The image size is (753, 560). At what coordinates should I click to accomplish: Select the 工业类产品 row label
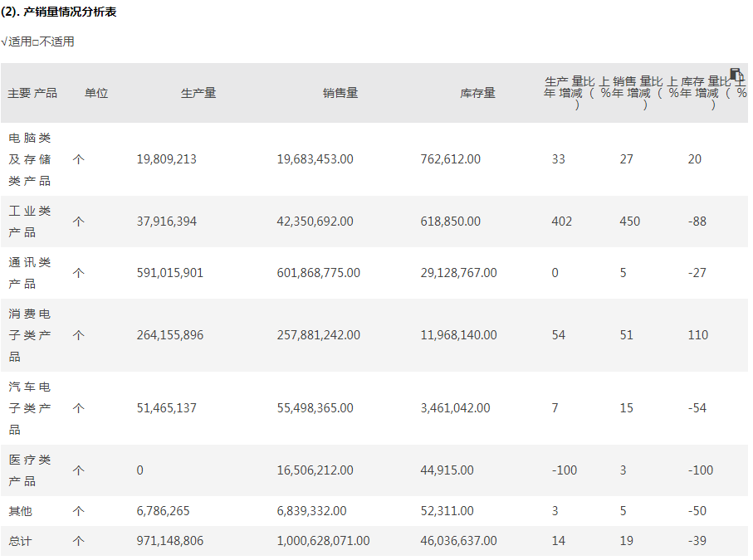(x=30, y=222)
